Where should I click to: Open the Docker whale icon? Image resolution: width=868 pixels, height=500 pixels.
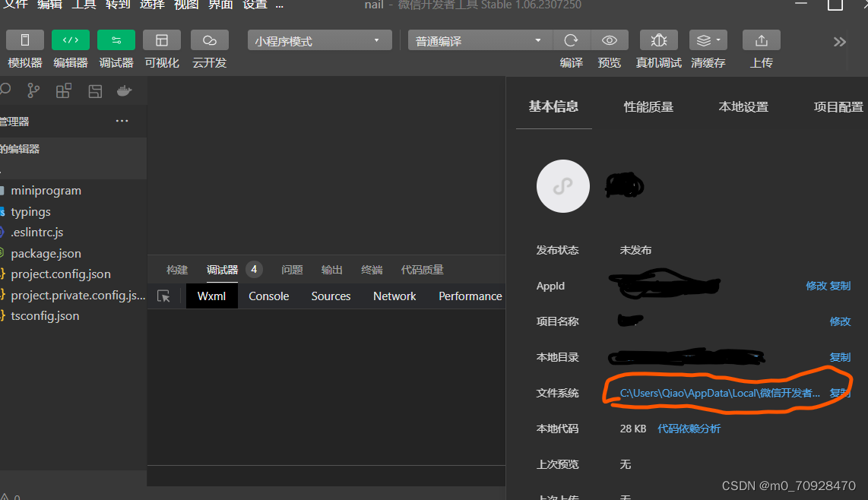click(x=125, y=91)
